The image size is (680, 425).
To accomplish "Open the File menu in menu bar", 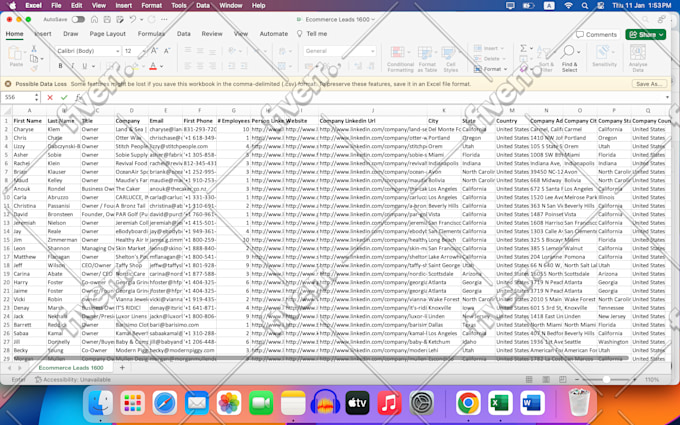I will click(56, 6).
